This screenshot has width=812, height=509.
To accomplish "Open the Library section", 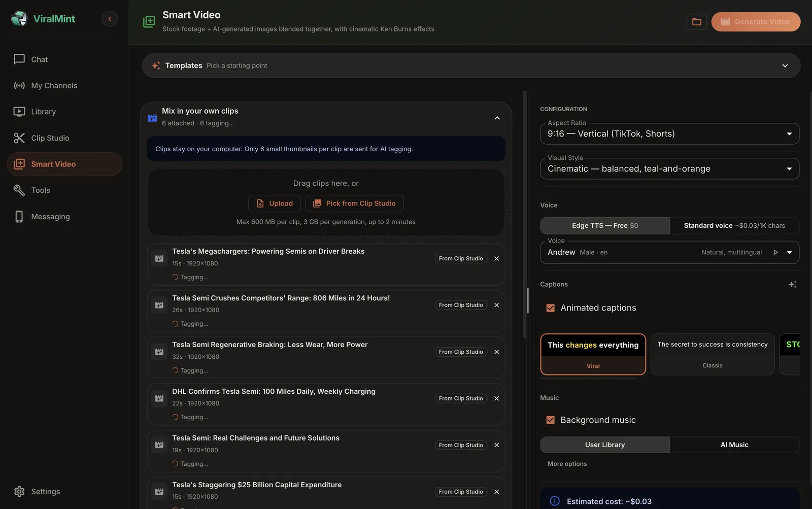I will [x=64, y=112].
